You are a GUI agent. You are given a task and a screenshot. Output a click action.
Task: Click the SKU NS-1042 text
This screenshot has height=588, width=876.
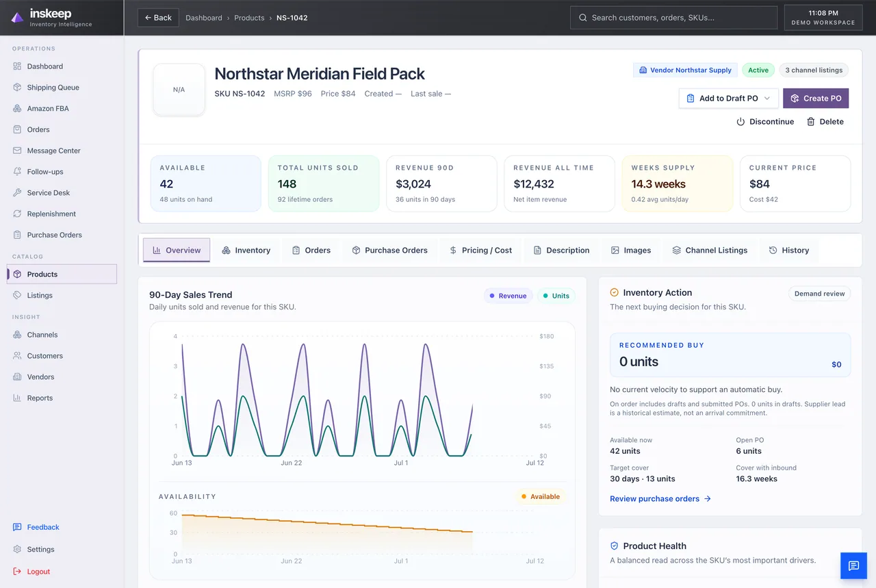240,94
